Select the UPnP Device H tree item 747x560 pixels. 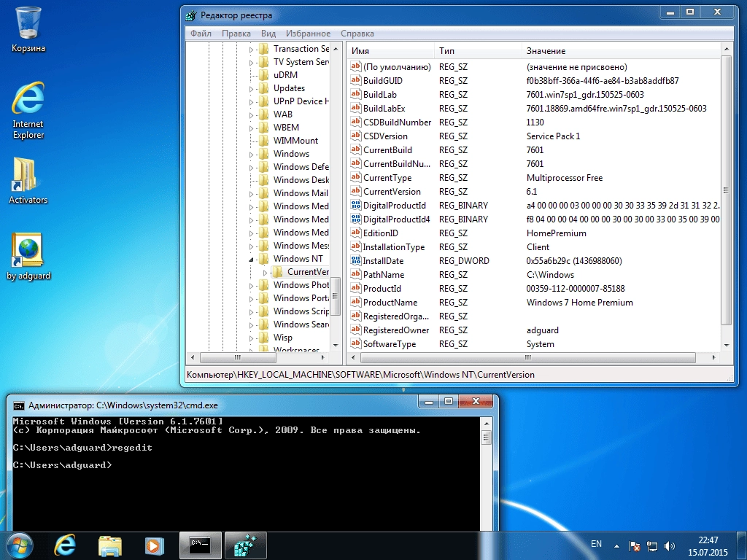pyautogui.click(x=301, y=101)
